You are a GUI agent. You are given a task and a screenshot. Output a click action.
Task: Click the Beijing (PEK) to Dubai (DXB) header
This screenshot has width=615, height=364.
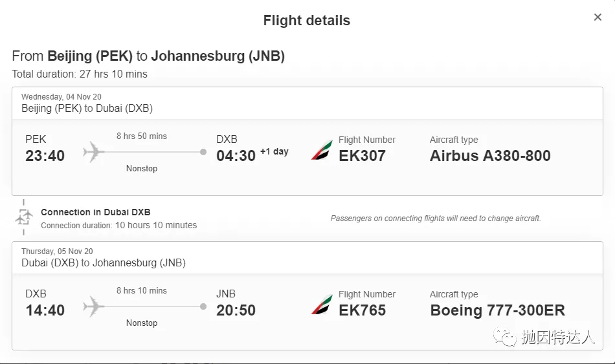coord(87,108)
